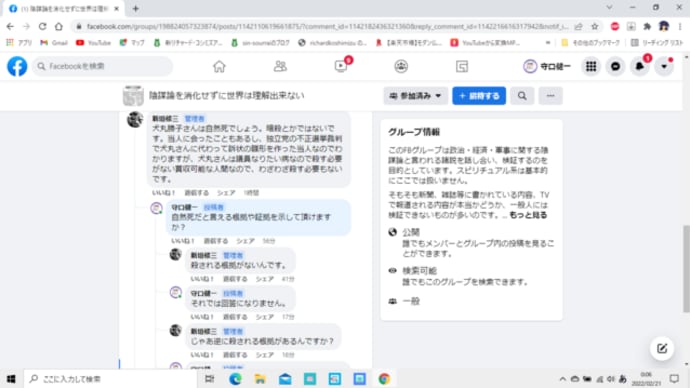The width and height of the screenshot is (690, 388).
Task: Open the tab search dropdown arrow
Action: 609,7
